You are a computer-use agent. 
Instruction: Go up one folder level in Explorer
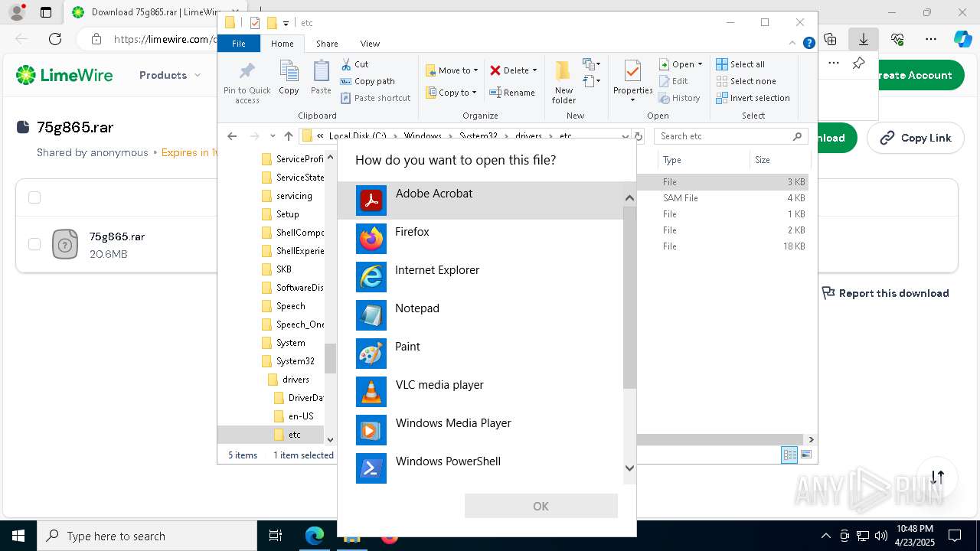288,136
